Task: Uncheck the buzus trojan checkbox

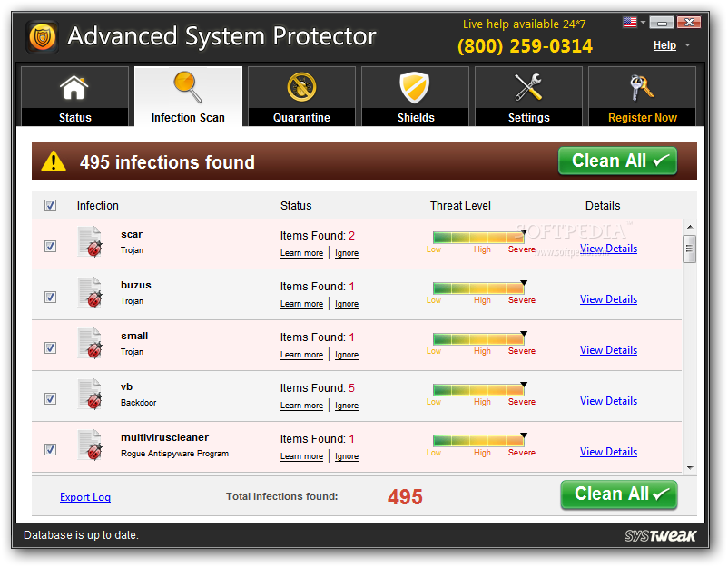Action: pyautogui.click(x=50, y=297)
